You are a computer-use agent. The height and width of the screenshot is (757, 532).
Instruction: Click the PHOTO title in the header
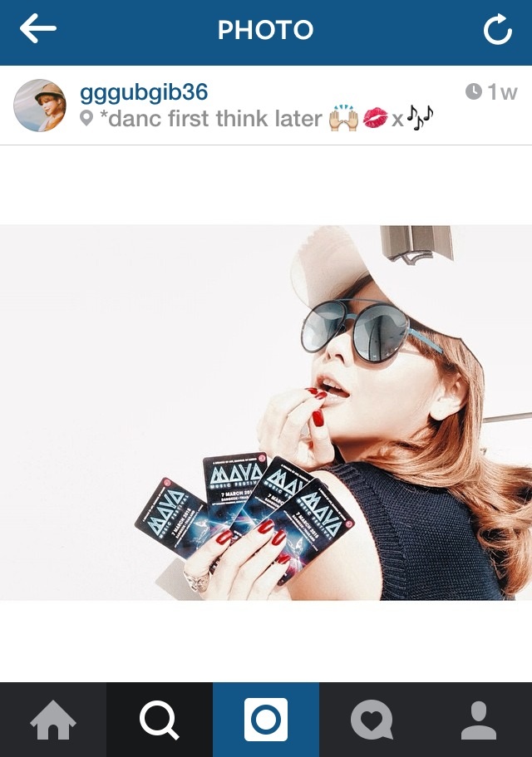[x=265, y=29]
